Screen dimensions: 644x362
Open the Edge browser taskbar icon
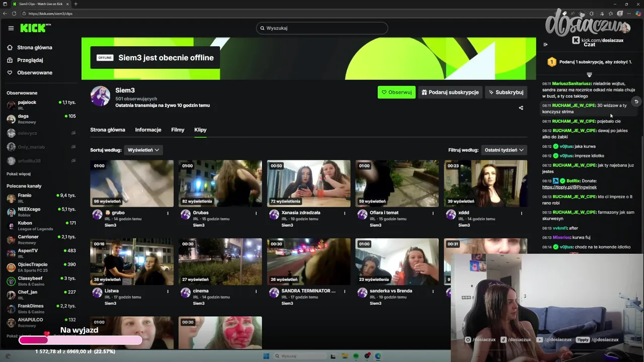[378, 356]
